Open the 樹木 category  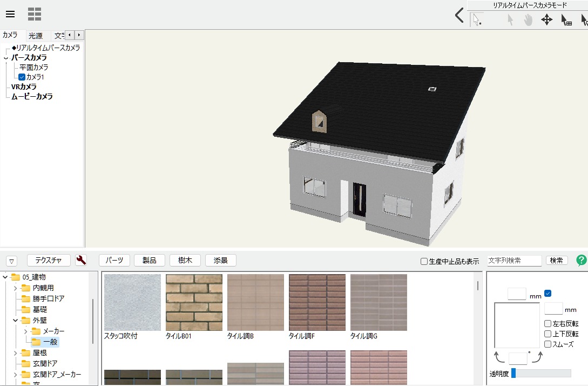185,261
